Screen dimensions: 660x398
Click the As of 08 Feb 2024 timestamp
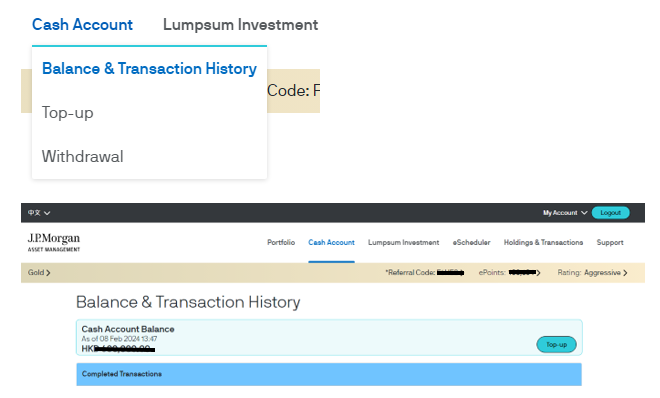(x=120, y=339)
